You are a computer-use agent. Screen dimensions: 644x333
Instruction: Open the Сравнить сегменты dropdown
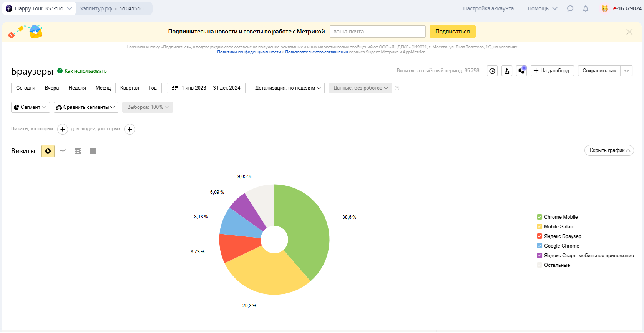pos(85,107)
